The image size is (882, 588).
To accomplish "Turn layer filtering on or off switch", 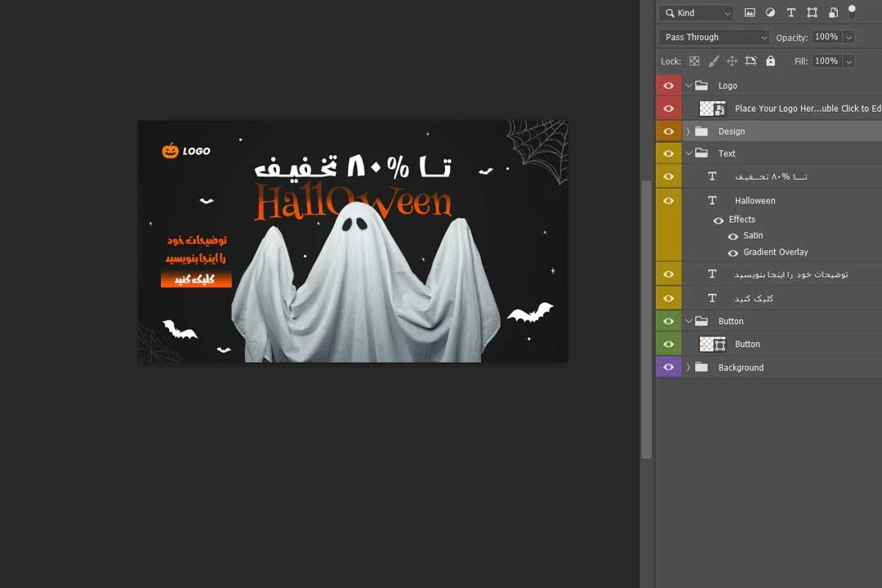I will [852, 11].
